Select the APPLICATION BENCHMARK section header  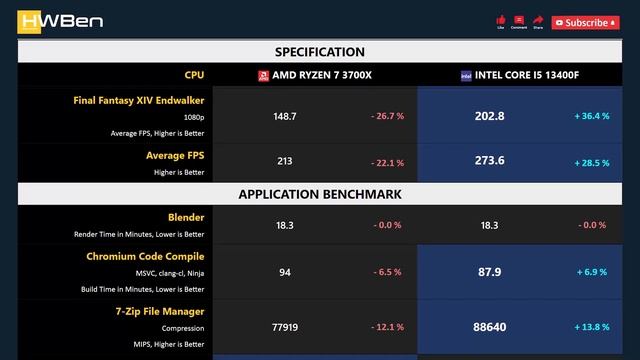point(320,194)
